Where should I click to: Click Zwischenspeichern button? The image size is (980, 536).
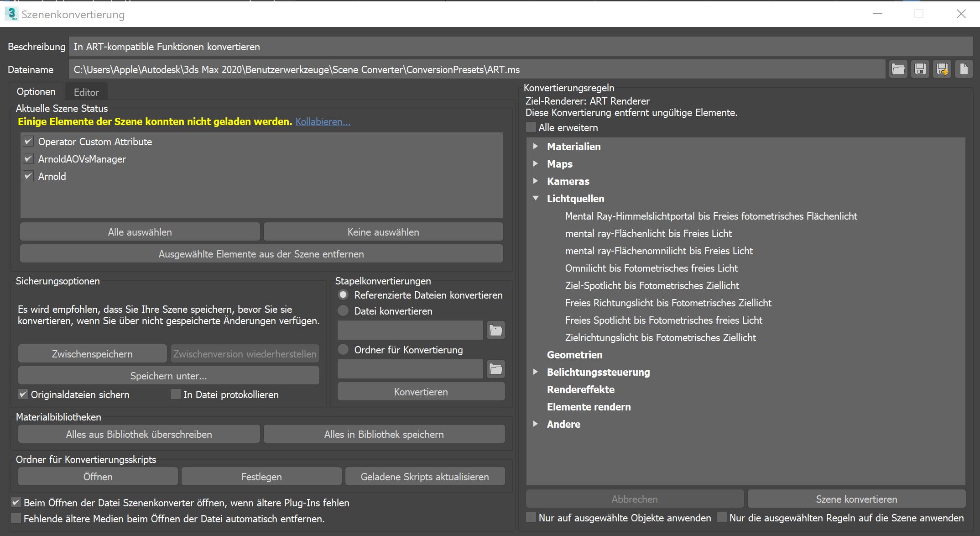92,354
